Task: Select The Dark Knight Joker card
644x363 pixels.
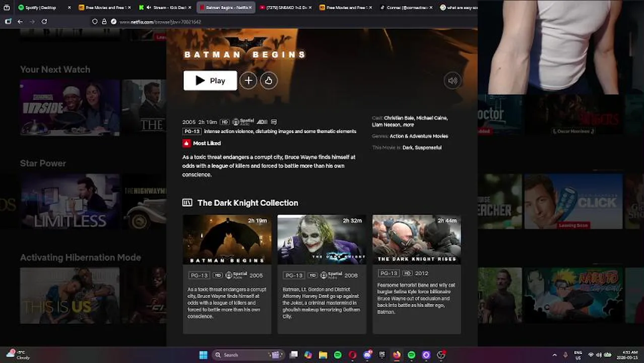Action: tap(321, 274)
